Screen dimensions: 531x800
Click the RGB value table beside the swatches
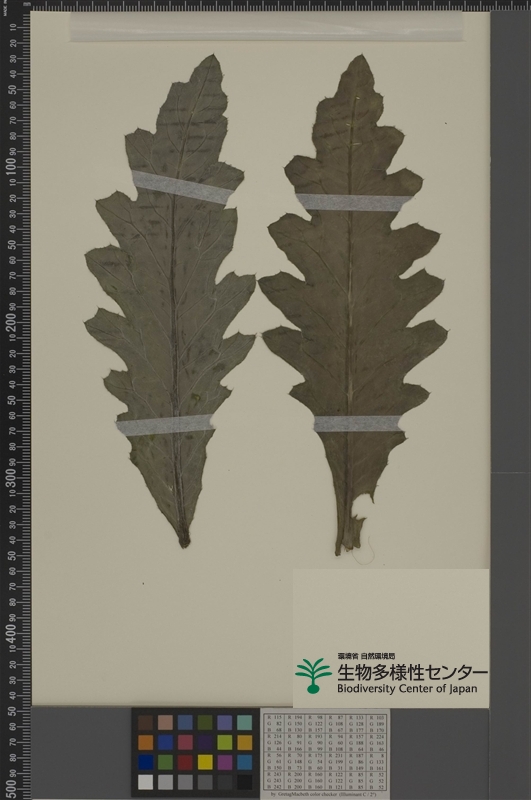(325, 754)
